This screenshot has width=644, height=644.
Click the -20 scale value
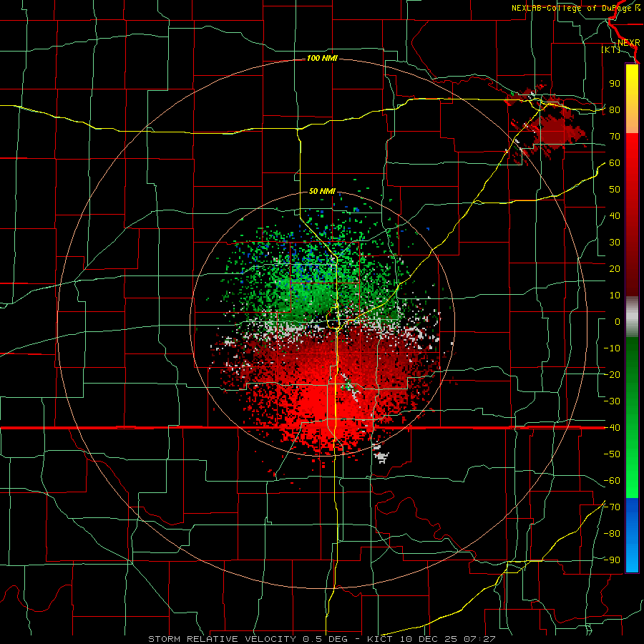[612, 375]
